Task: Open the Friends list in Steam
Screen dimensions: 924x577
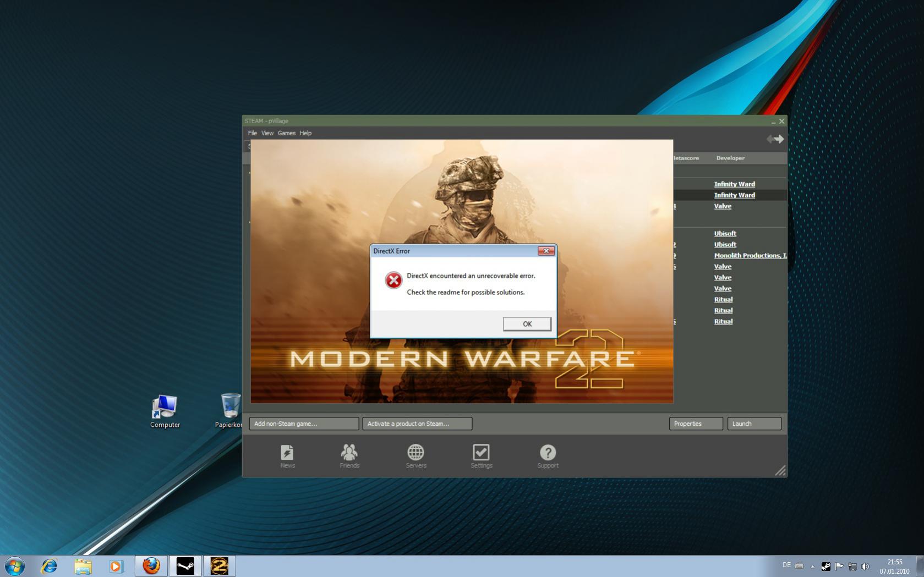Action: coord(349,457)
